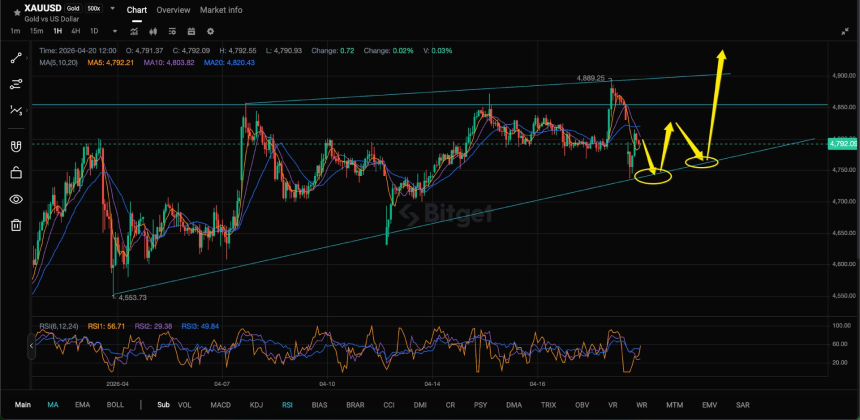This screenshot has height=420, width=860.
Task: Toggle drawings visibility eye icon
Action: click(x=16, y=199)
